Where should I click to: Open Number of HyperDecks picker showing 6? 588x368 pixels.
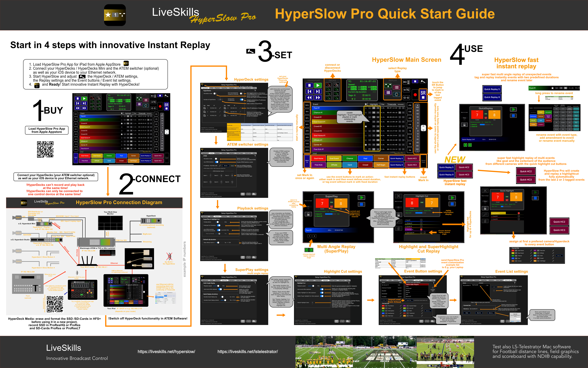point(220,100)
